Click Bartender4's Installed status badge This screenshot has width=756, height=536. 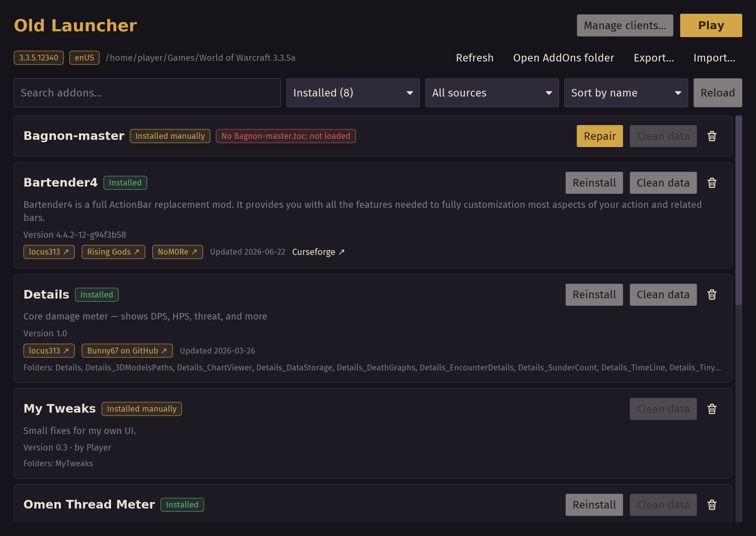125,183
